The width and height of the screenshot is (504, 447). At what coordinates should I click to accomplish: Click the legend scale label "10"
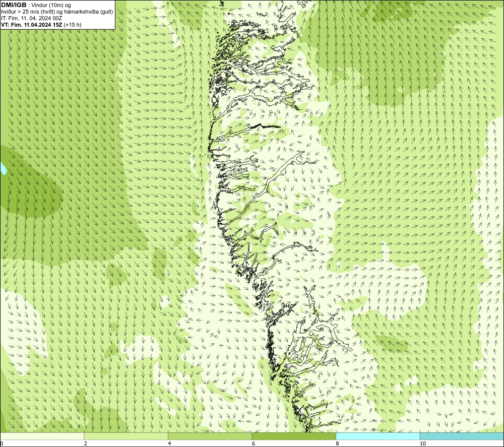[423, 444]
